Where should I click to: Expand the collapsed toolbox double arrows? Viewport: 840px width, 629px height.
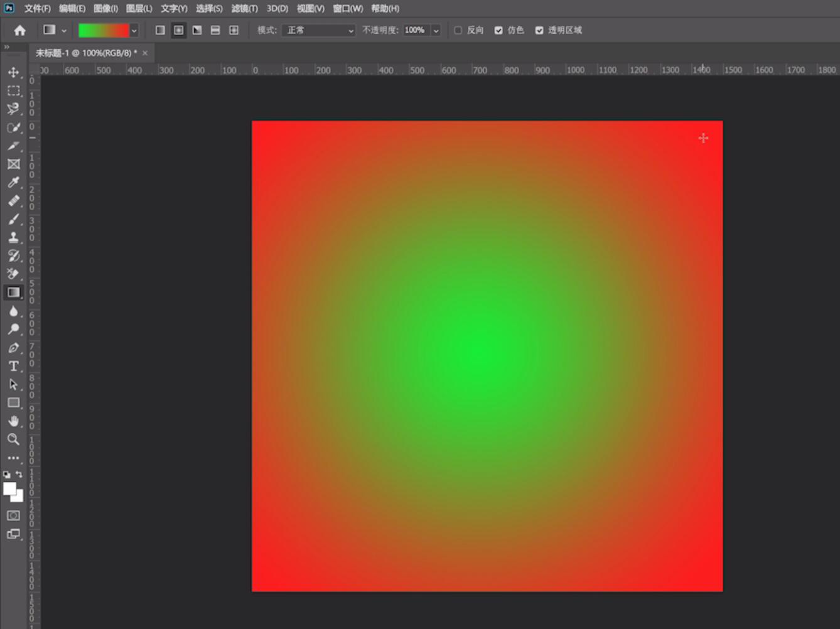coord(7,47)
